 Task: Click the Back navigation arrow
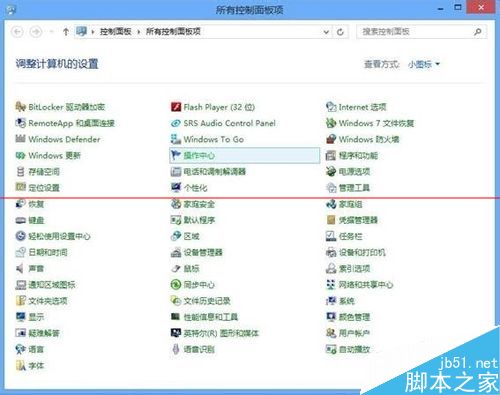point(17,32)
